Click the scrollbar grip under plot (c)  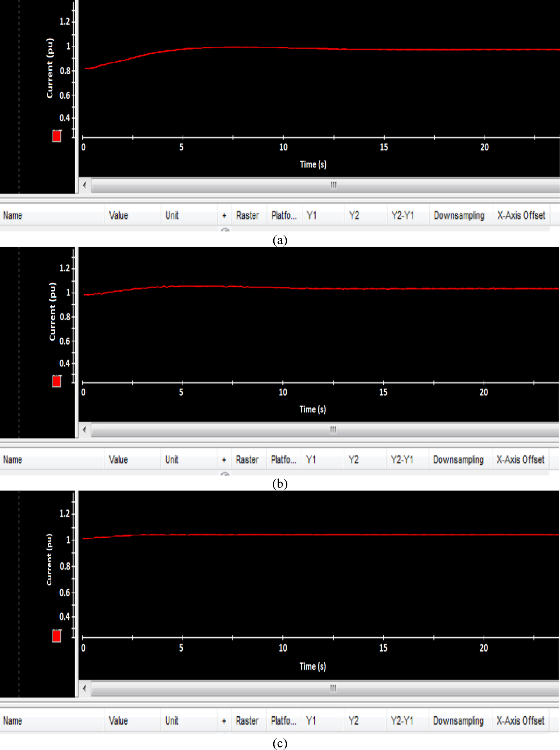click(333, 688)
